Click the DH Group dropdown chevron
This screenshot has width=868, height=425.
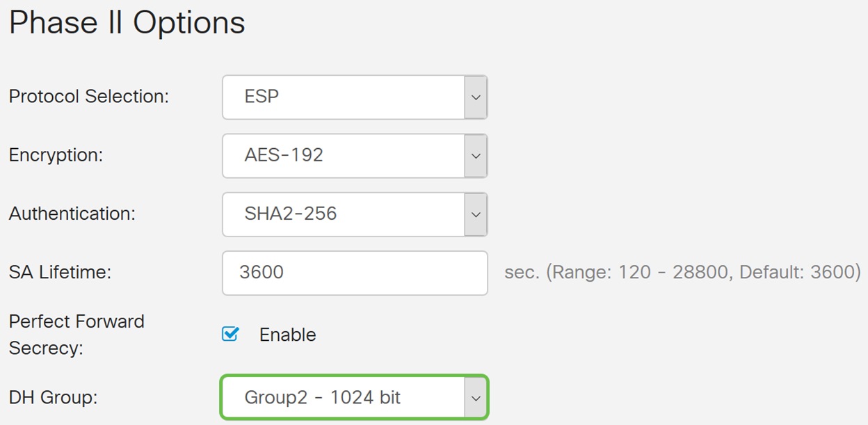coord(476,398)
